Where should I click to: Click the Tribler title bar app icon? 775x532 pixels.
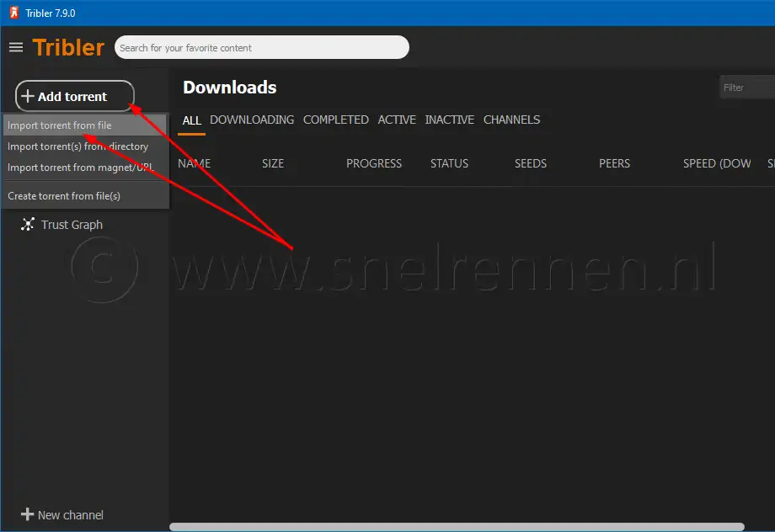(13, 13)
